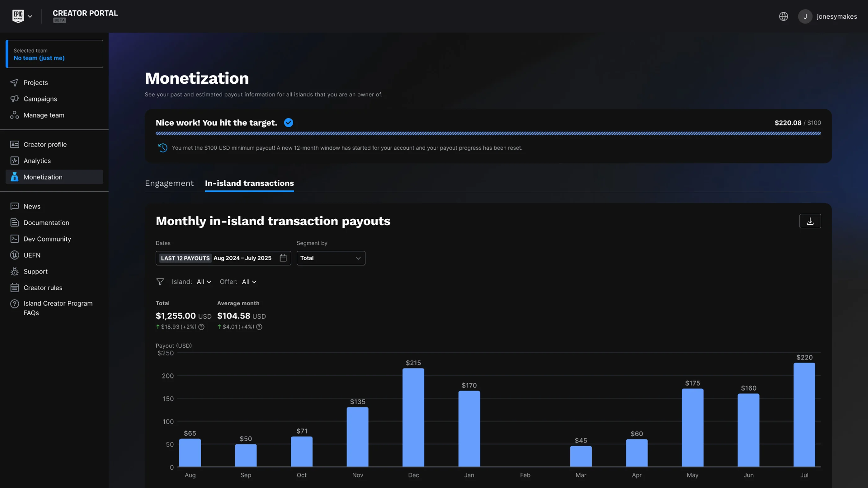This screenshot has height=488, width=868.
Task: Open the language globe icon
Action: (x=783, y=16)
